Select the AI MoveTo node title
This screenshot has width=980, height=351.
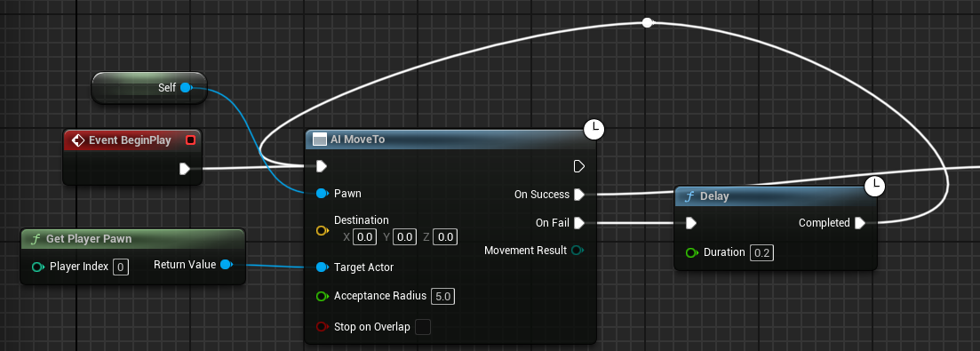(358, 140)
